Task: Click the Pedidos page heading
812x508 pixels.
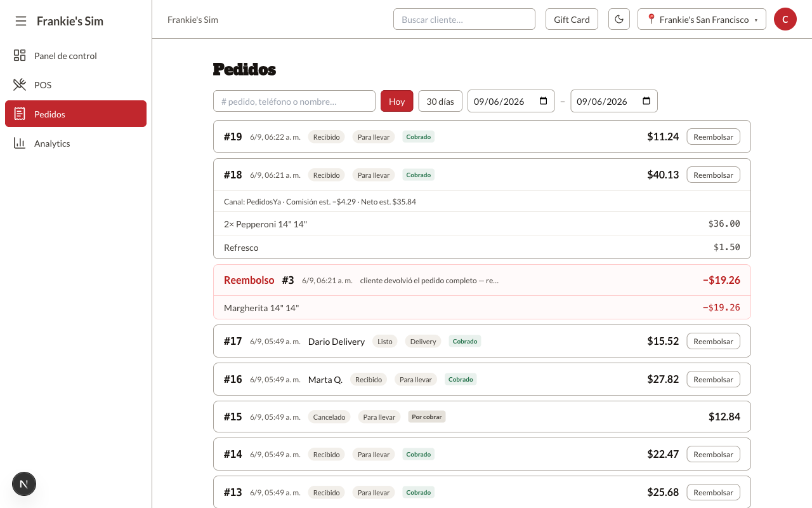Action: point(244,69)
